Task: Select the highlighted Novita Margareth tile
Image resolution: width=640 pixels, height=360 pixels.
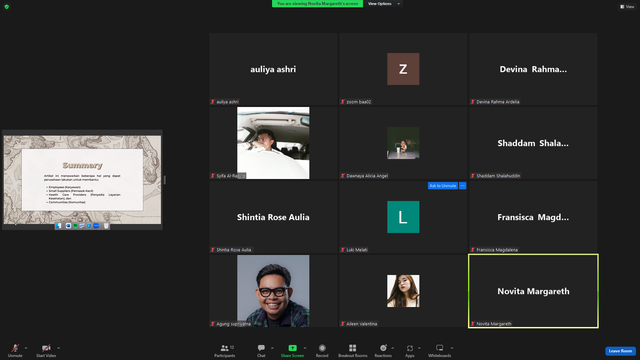Action: click(533, 291)
